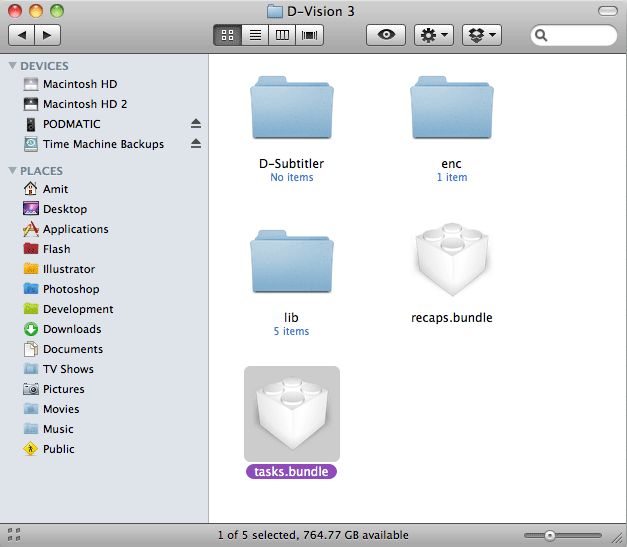Eject the PODMATIC device
Screen dimensions: 627x547
pyautogui.click(x=196, y=124)
